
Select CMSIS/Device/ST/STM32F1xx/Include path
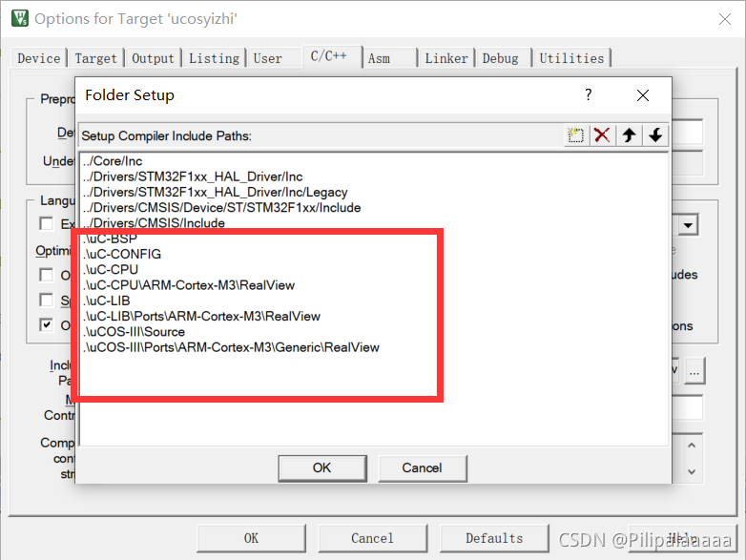[221, 208]
